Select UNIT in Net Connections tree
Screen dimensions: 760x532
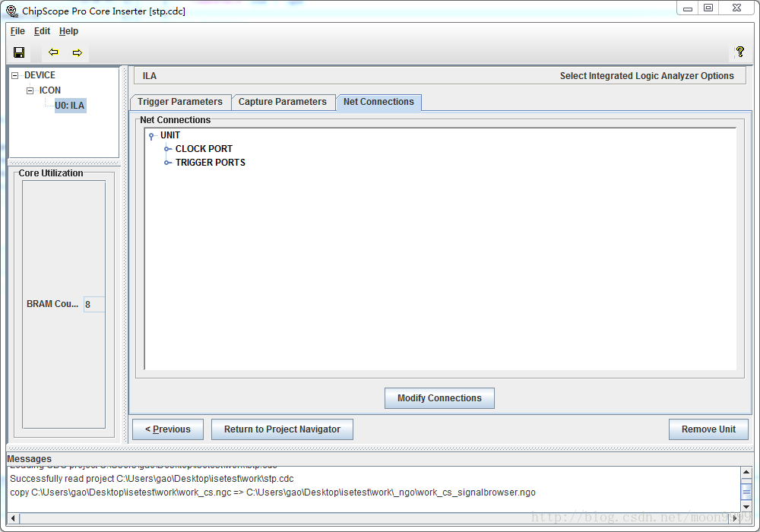click(170, 135)
